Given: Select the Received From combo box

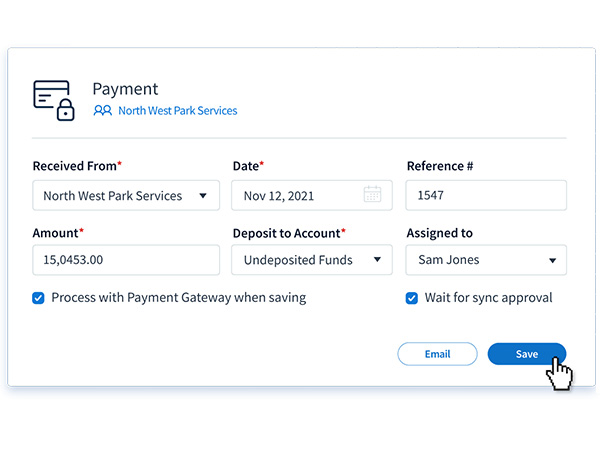Looking at the screenshot, I should [x=126, y=195].
